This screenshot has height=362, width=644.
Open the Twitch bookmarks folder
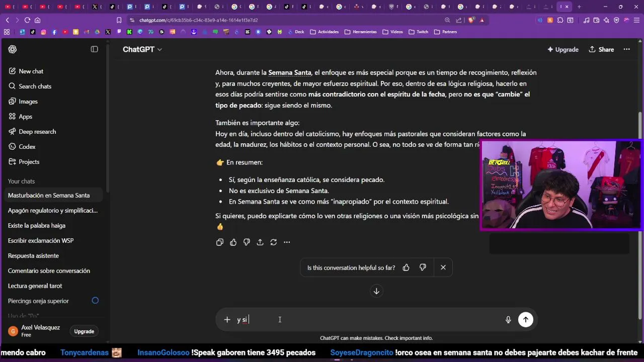point(419,32)
